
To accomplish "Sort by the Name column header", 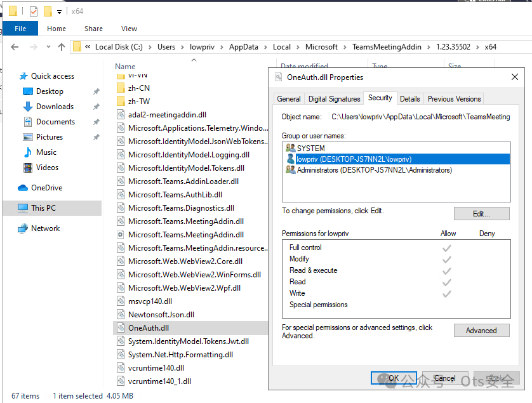I will (125, 67).
